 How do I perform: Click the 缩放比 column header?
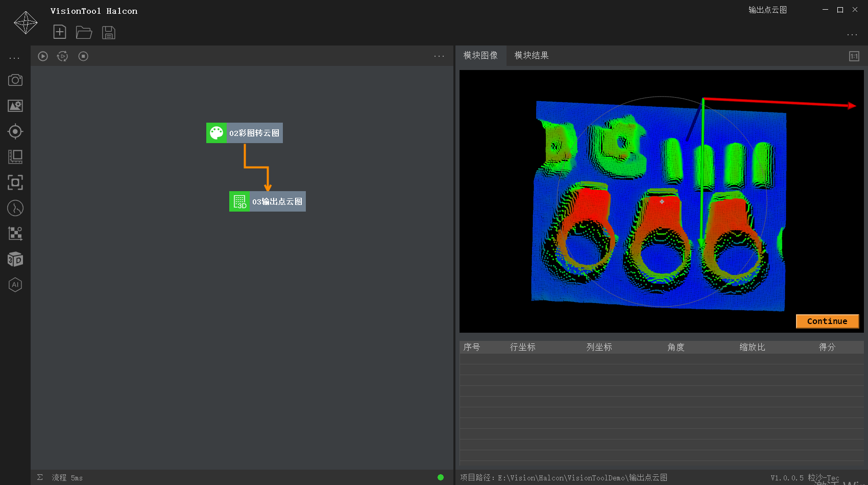tap(752, 347)
